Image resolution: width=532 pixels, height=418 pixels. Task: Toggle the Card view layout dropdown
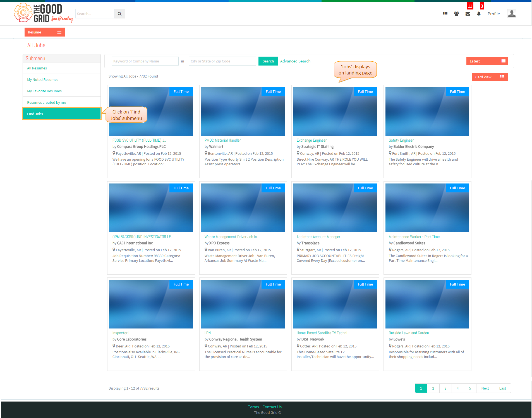click(x=490, y=77)
